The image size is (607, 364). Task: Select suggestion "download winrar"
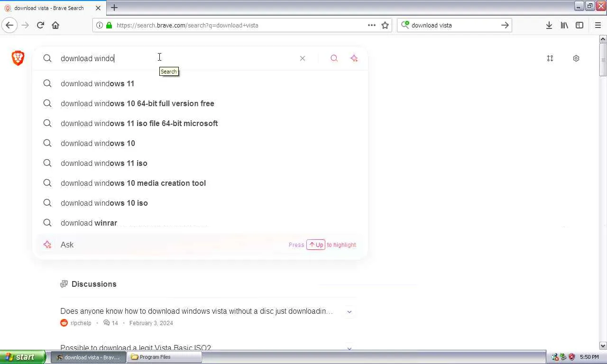click(x=200, y=223)
